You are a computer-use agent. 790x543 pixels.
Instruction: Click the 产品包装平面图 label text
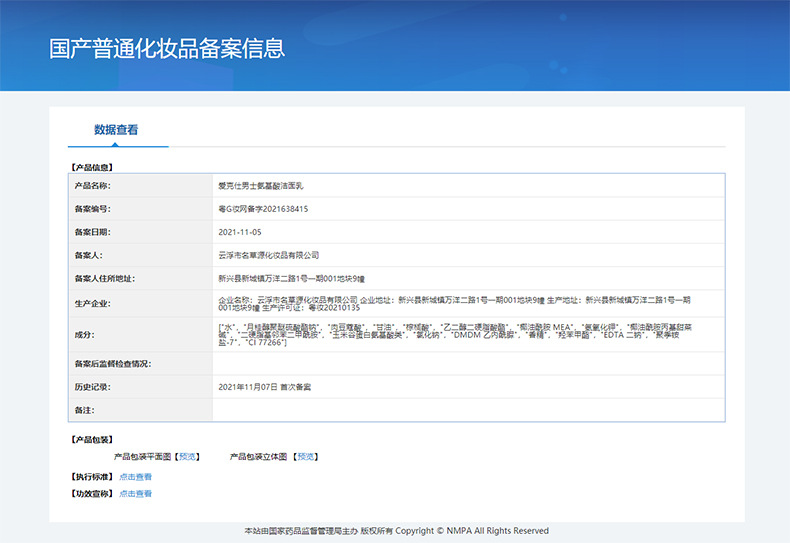coord(143,456)
